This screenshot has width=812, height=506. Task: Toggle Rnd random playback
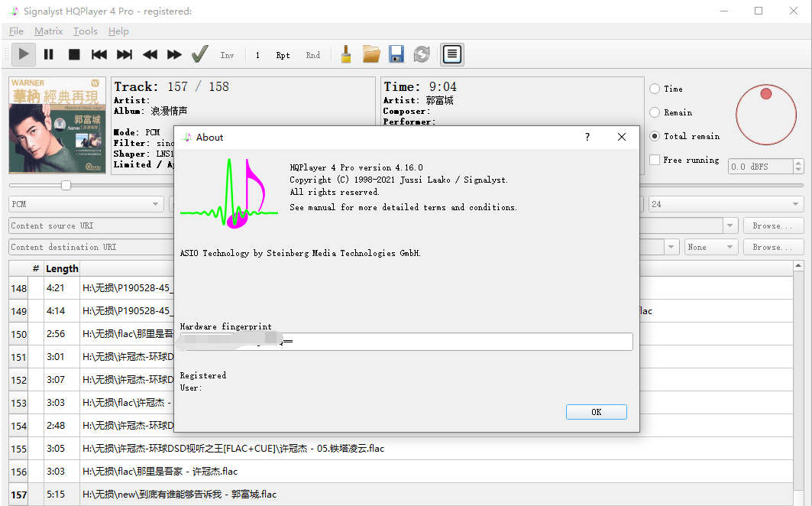[312, 55]
